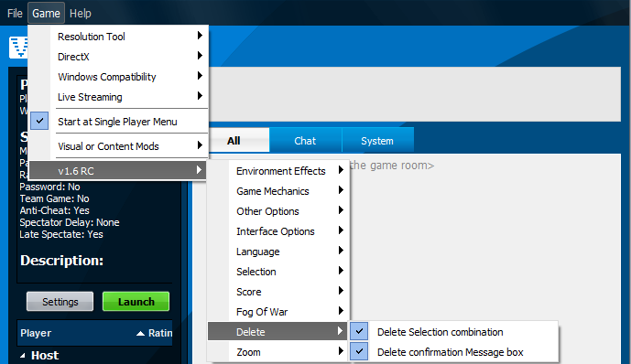
Task: Click Live Streaming submenu arrow
Action: tap(200, 96)
